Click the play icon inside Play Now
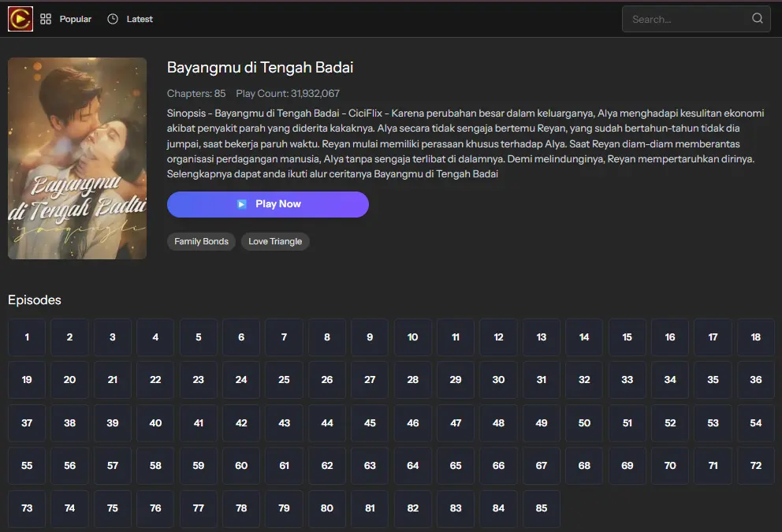 click(x=240, y=204)
